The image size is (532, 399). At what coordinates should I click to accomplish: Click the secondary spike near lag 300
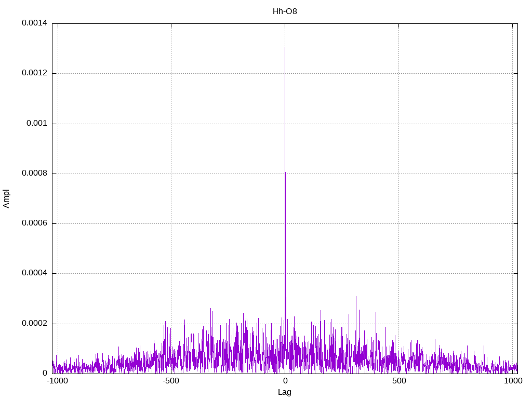[356, 297]
